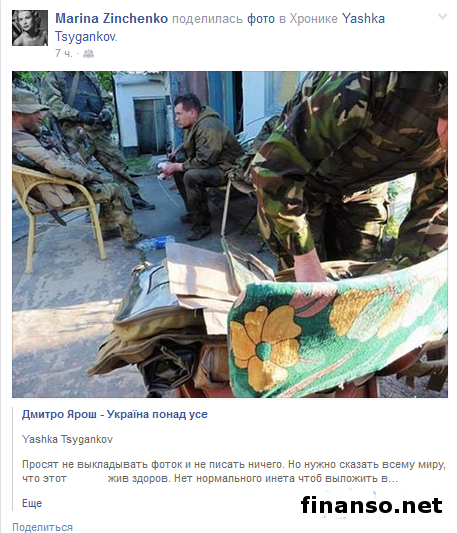
Task: Open the shared soldiers photo
Action: click(230, 234)
